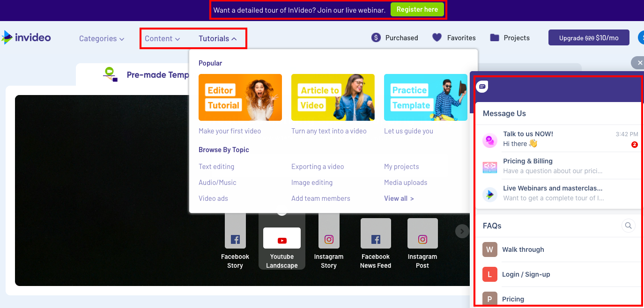
Task: Click the green Register here button
Action: pyautogui.click(x=417, y=9)
